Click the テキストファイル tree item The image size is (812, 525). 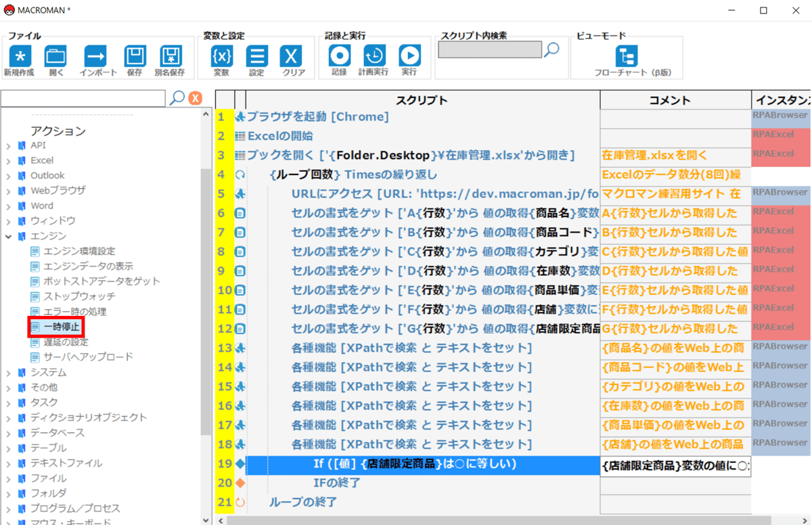tap(66, 463)
